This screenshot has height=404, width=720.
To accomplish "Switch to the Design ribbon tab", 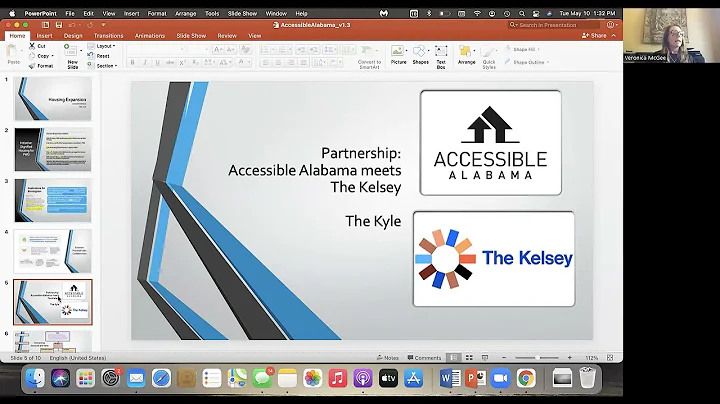I will point(73,35).
